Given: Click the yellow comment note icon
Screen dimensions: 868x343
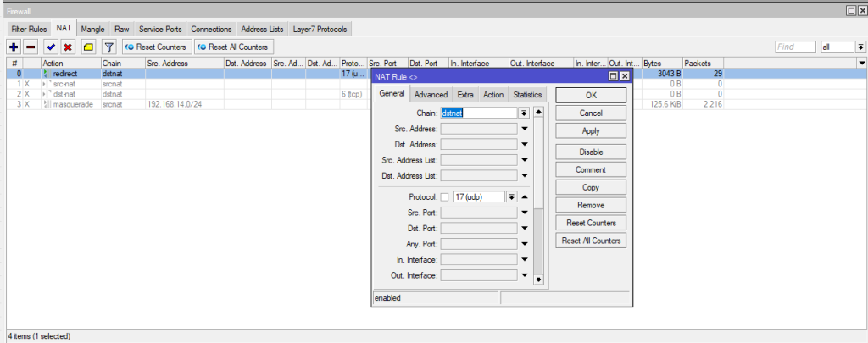Looking at the screenshot, I should pyautogui.click(x=88, y=47).
